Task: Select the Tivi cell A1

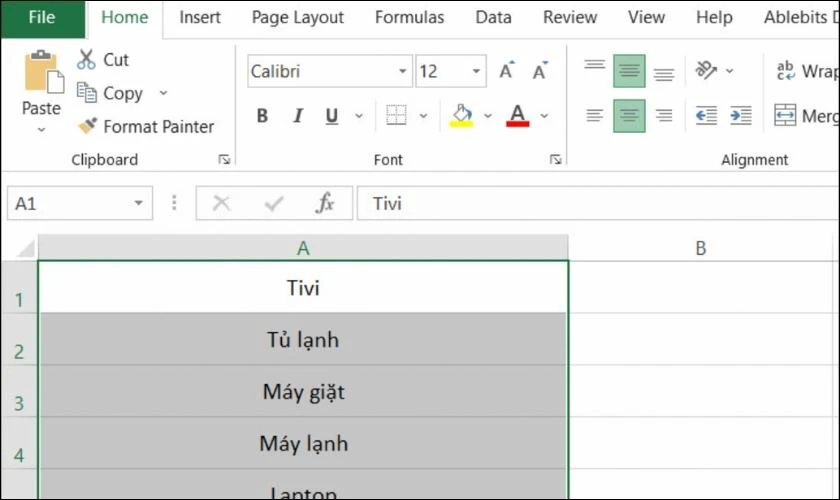Action: click(x=303, y=287)
